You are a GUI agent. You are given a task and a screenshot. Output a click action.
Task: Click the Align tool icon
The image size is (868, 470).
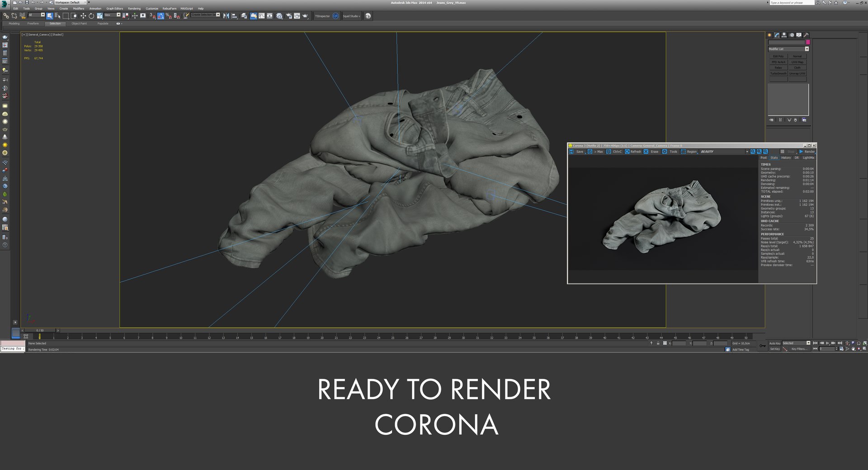(x=234, y=16)
